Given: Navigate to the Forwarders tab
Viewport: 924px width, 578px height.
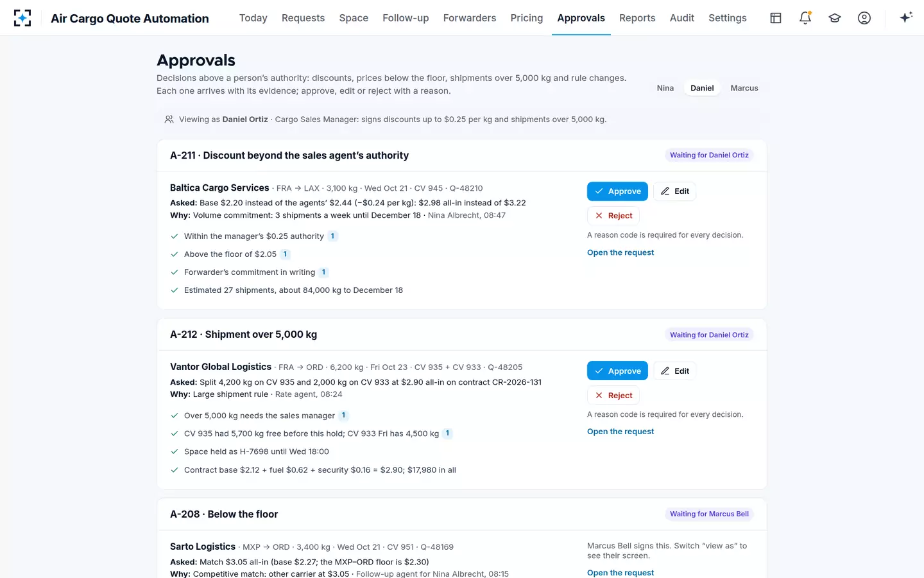Looking at the screenshot, I should [470, 18].
